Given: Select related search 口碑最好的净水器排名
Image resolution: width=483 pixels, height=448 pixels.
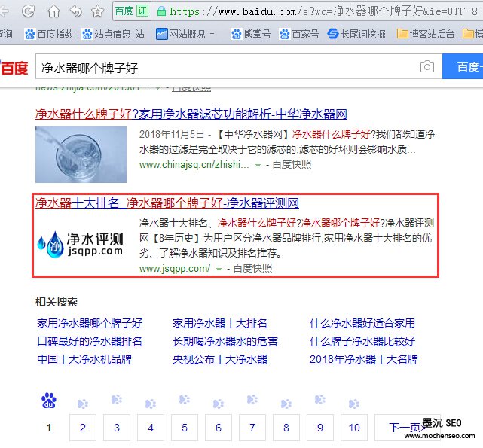Looking at the screenshot, I should point(90,342).
